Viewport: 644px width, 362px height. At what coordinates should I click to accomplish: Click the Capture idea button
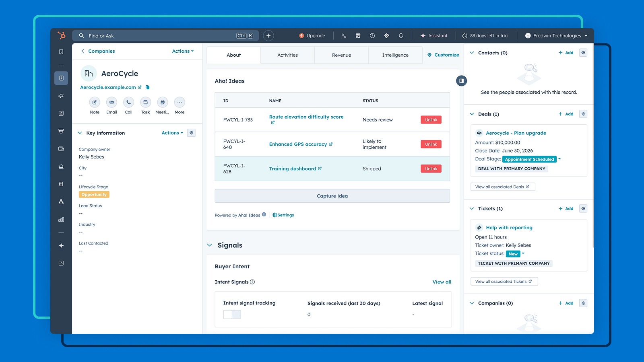pos(332,196)
